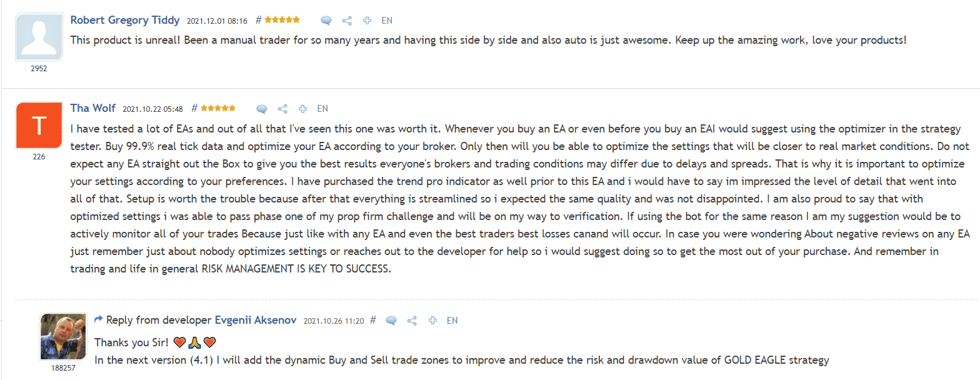
Task: Click plus icon on Evgenii Aksenov's reply
Action: coord(432,321)
